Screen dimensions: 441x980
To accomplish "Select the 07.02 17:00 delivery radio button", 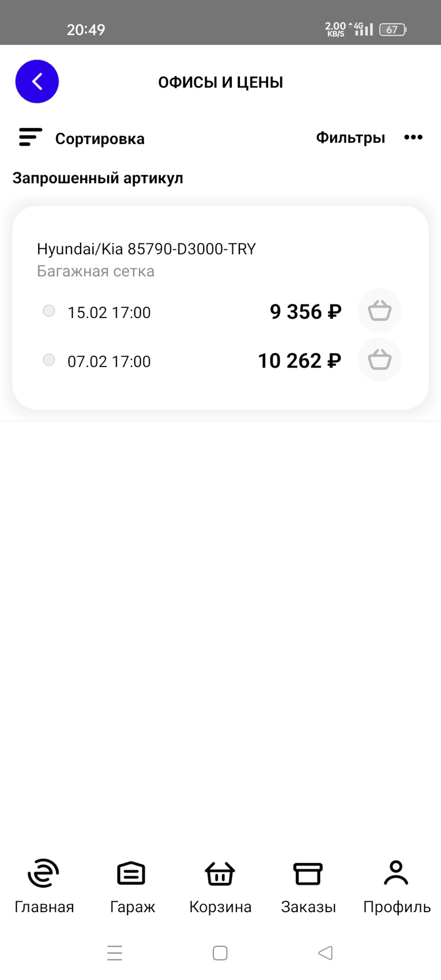I will (x=49, y=360).
